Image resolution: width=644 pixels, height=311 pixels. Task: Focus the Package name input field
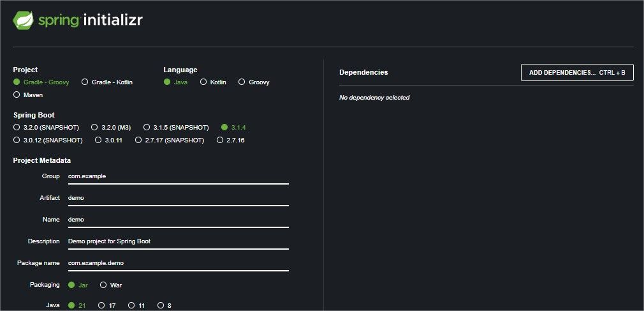[179, 263]
